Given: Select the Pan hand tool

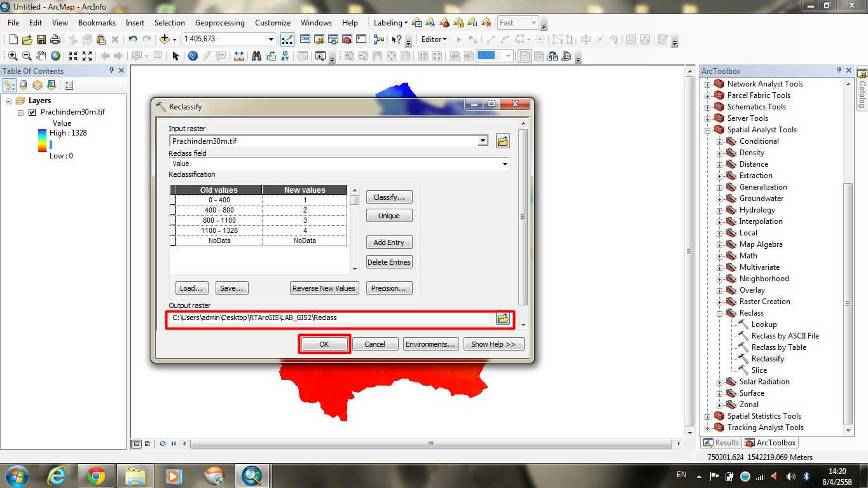Looking at the screenshot, I should click(41, 56).
